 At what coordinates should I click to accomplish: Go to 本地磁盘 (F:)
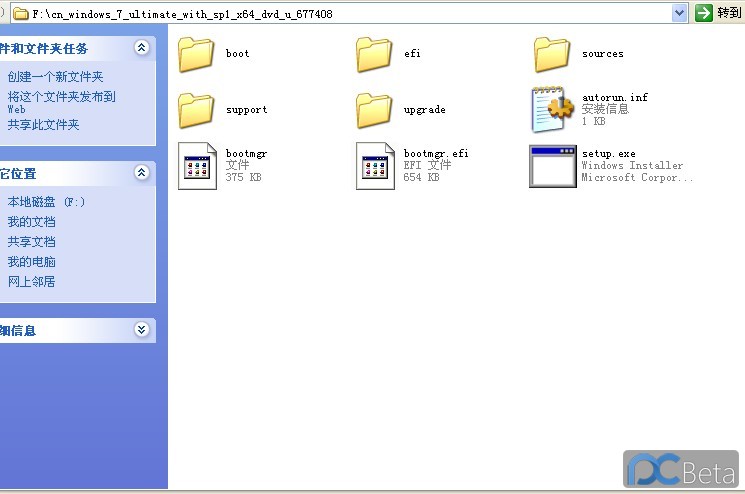pyautogui.click(x=46, y=202)
